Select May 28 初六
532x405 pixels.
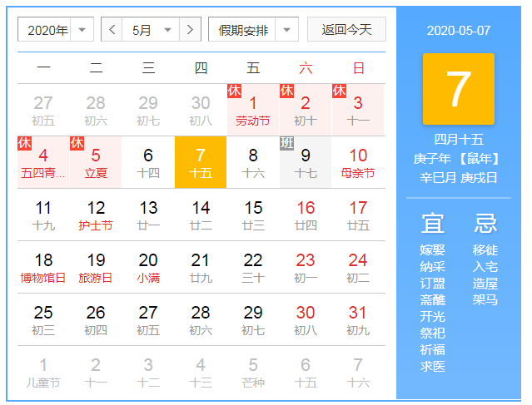pyautogui.click(x=201, y=319)
